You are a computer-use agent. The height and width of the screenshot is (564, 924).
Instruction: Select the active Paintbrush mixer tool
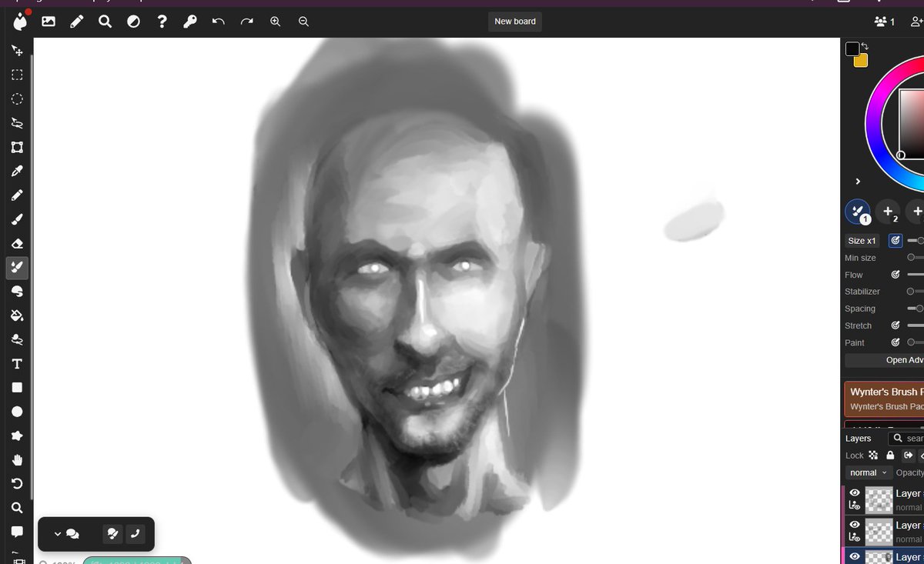17,267
